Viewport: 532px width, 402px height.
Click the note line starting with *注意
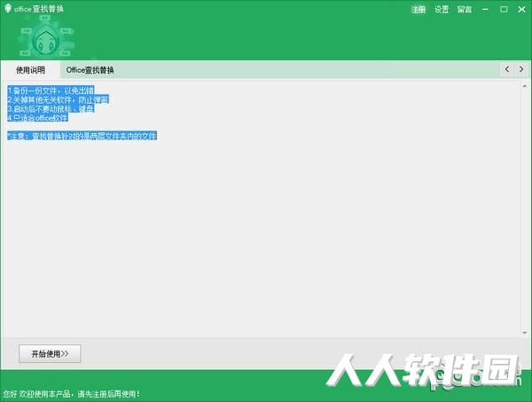(x=82, y=136)
